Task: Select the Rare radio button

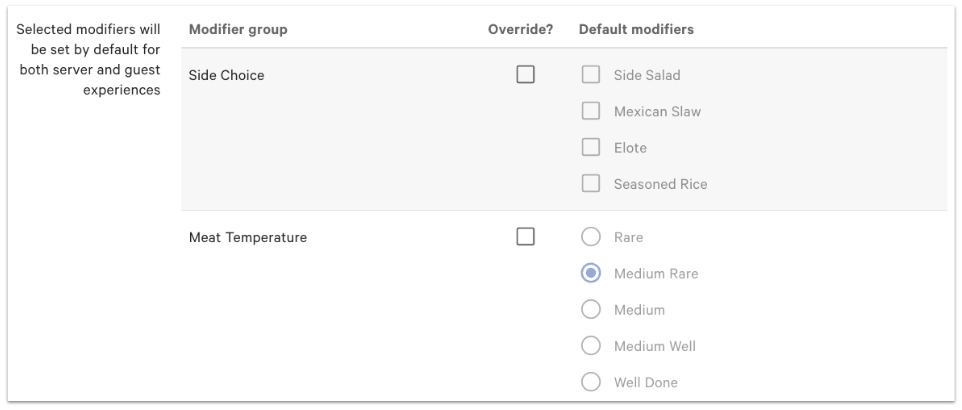Action: tap(591, 237)
